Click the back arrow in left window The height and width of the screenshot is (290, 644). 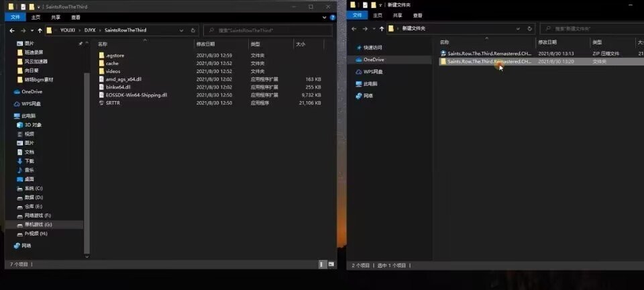coord(12,30)
